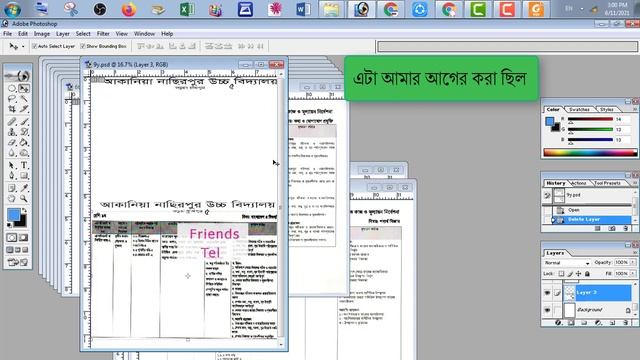Select the Dodge tool
Image resolution: width=640 pixels, height=360 pixels.
click(x=24, y=153)
